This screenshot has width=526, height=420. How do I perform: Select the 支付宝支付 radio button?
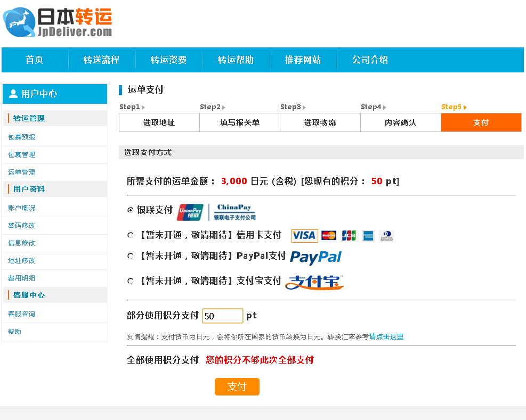coord(130,281)
